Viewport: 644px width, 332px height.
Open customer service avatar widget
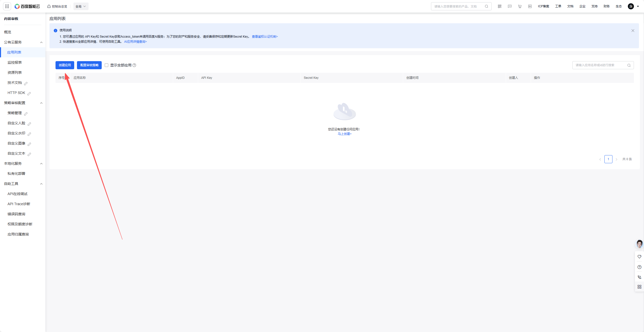click(639, 244)
